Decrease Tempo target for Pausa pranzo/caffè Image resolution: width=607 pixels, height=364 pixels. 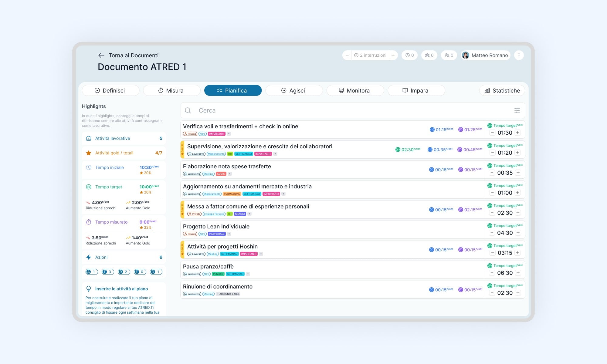(x=492, y=273)
